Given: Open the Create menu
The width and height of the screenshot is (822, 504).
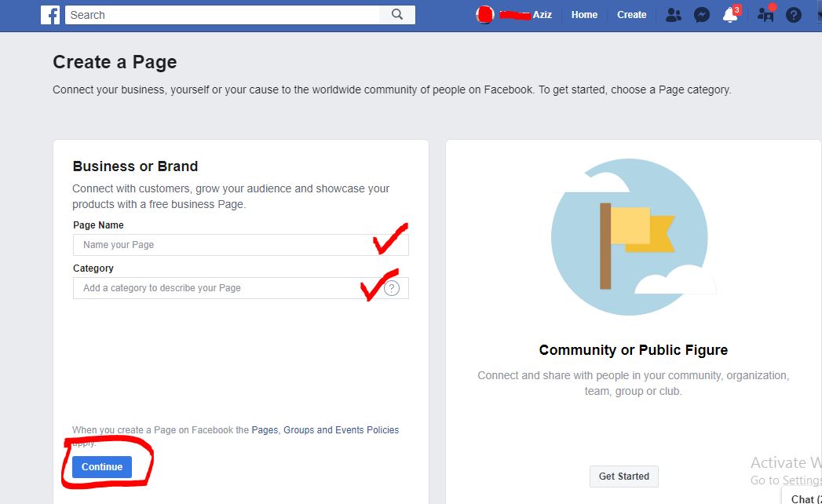Looking at the screenshot, I should [x=631, y=15].
